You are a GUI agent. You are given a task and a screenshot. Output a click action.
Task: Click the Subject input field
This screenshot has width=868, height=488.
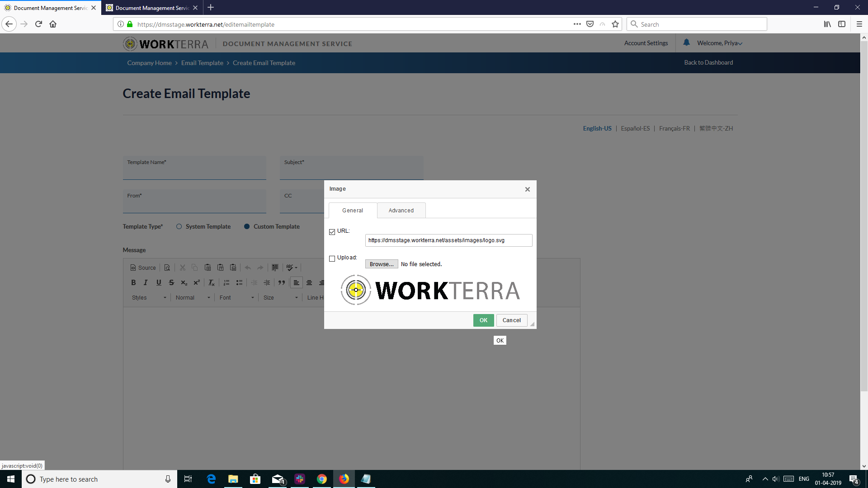(x=351, y=168)
